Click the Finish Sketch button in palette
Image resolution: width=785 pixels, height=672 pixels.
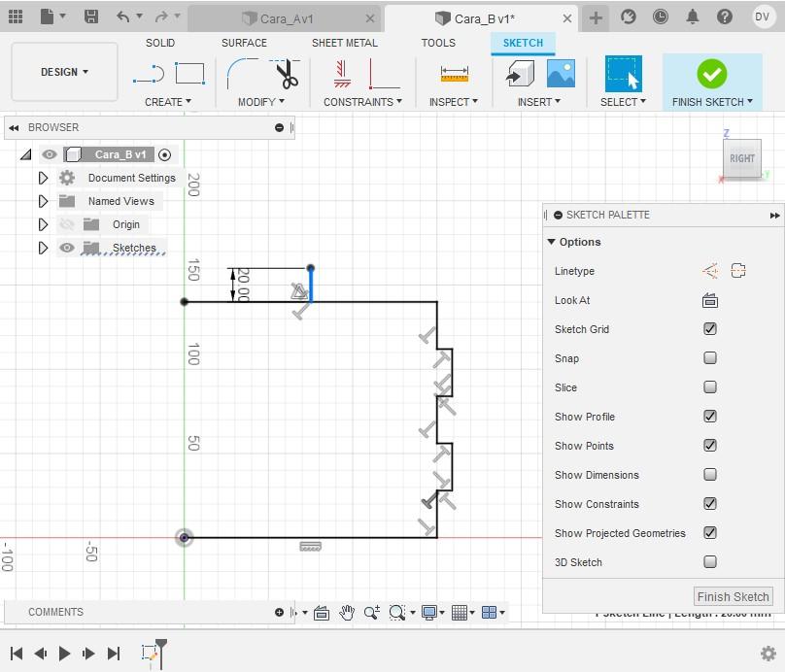733,596
